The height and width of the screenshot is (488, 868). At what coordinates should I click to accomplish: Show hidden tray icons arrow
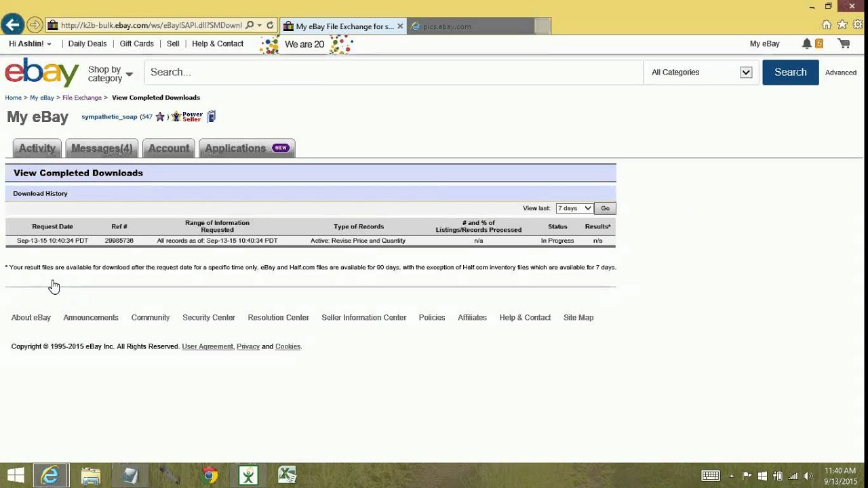point(732,476)
